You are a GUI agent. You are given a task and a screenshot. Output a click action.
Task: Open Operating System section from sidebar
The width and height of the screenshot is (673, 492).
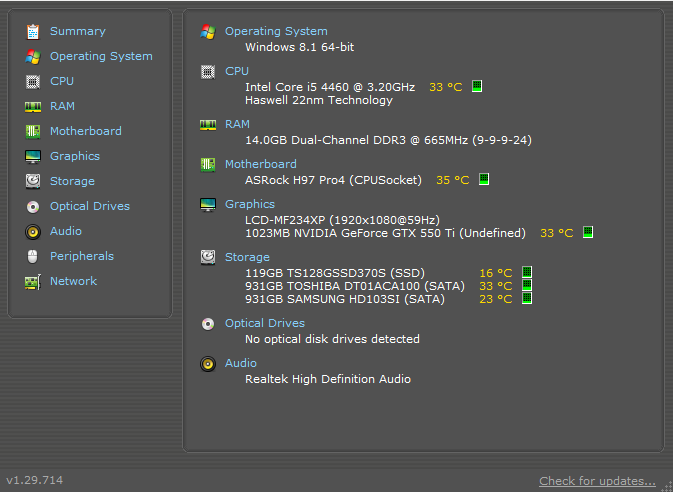point(101,56)
